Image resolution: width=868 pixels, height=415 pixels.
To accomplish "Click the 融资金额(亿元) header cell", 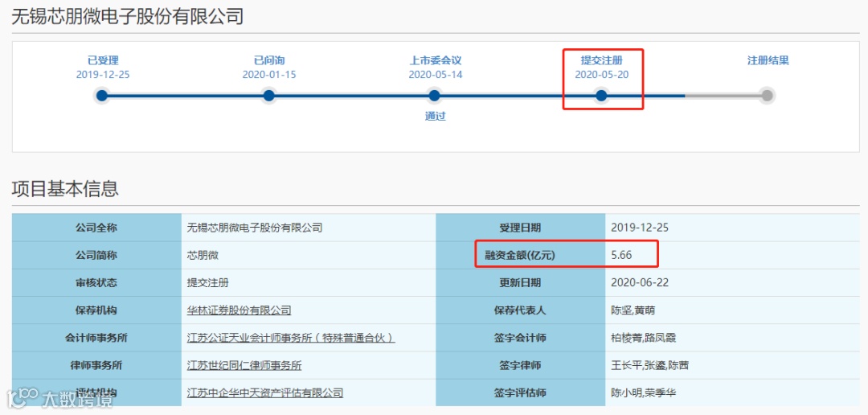I will [520, 256].
